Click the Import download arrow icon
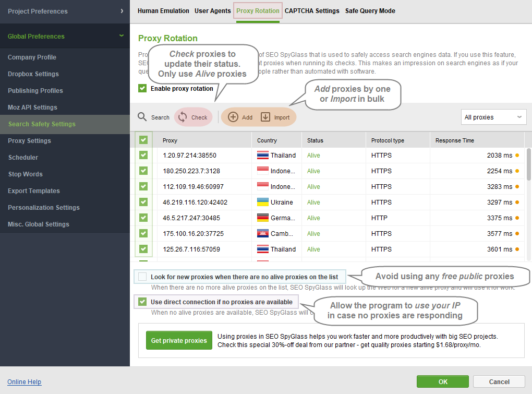Screen dimensions: 532x394 coord(265,117)
